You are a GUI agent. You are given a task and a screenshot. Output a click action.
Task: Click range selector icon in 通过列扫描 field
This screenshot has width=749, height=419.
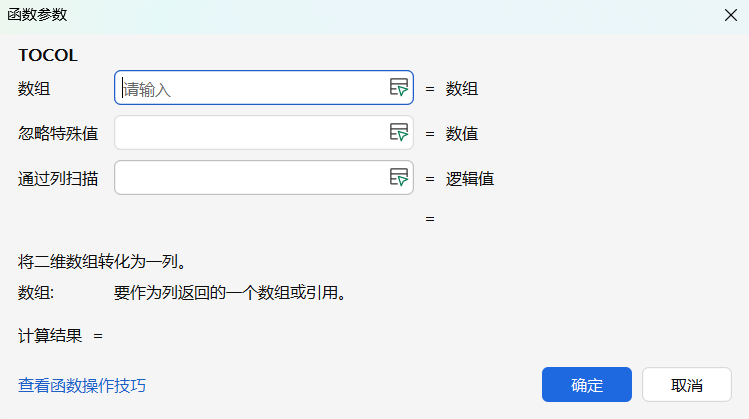(399, 178)
